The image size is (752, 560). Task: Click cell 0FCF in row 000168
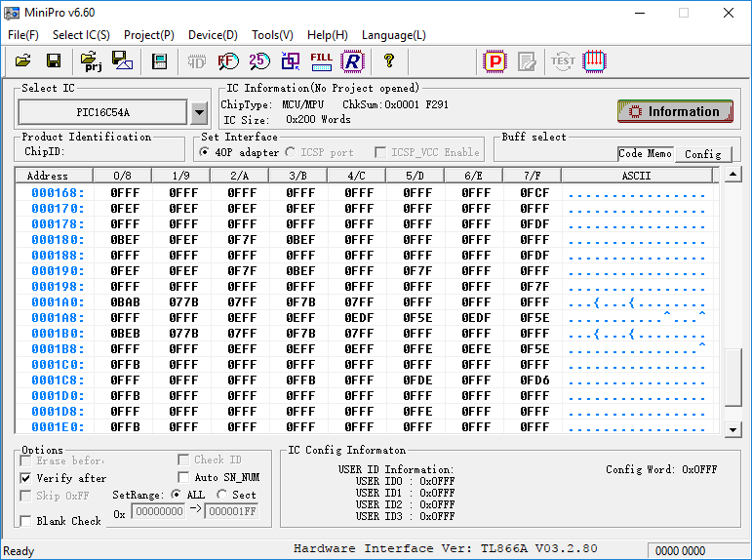(534, 193)
